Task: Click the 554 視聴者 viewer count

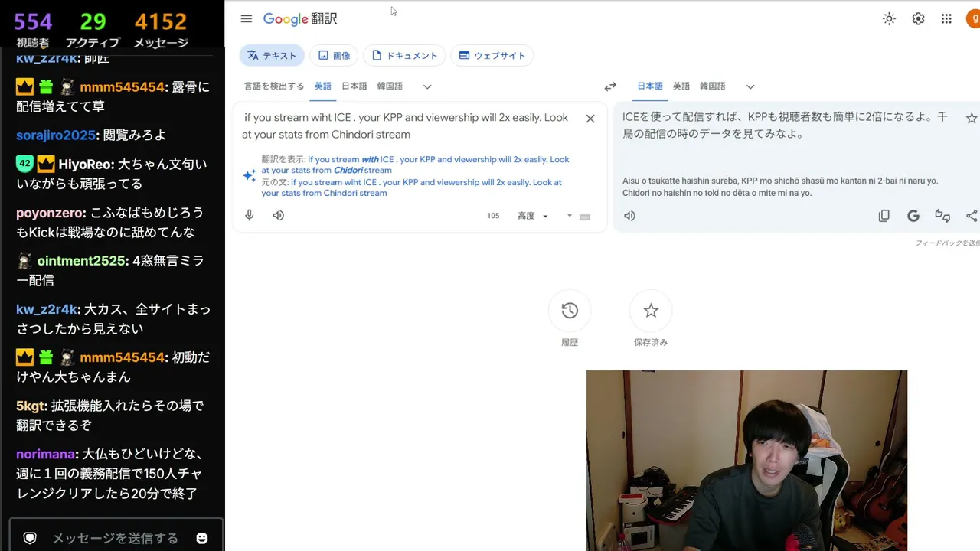Action: click(x=33, y=29)
